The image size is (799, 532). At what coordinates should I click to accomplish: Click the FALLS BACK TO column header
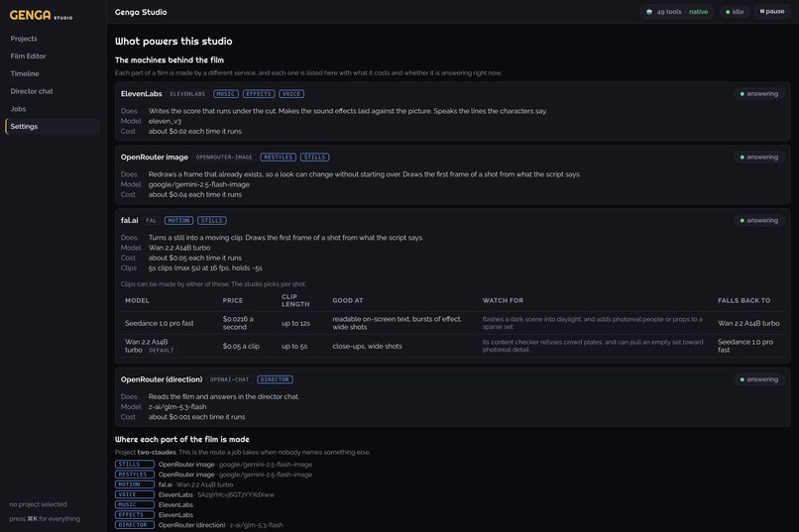[x=743, y=301]
